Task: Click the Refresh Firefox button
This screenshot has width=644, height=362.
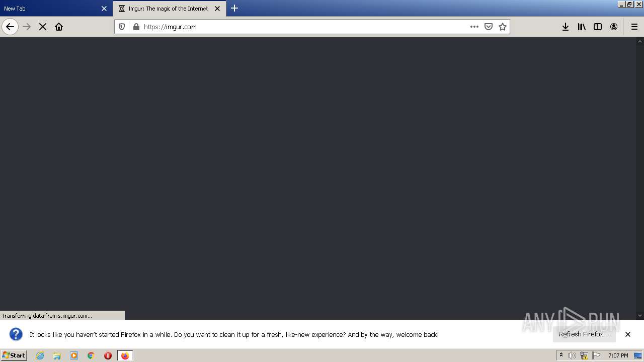Action: [x=584, y=334]
